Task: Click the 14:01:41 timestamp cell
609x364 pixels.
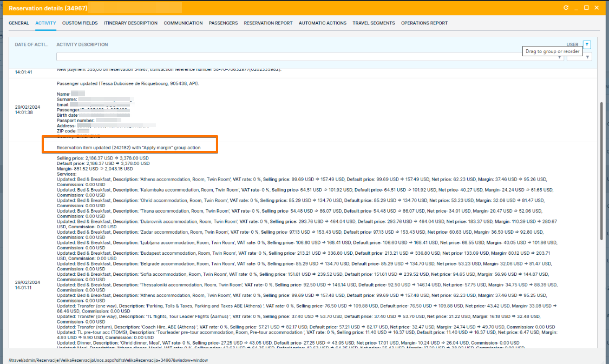Action: click(24, 72)
